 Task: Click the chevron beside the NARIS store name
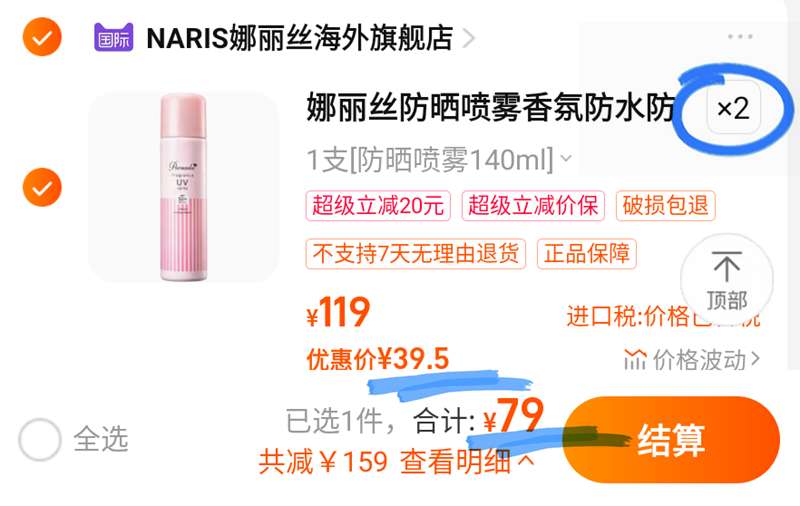(x=468, y=38)
